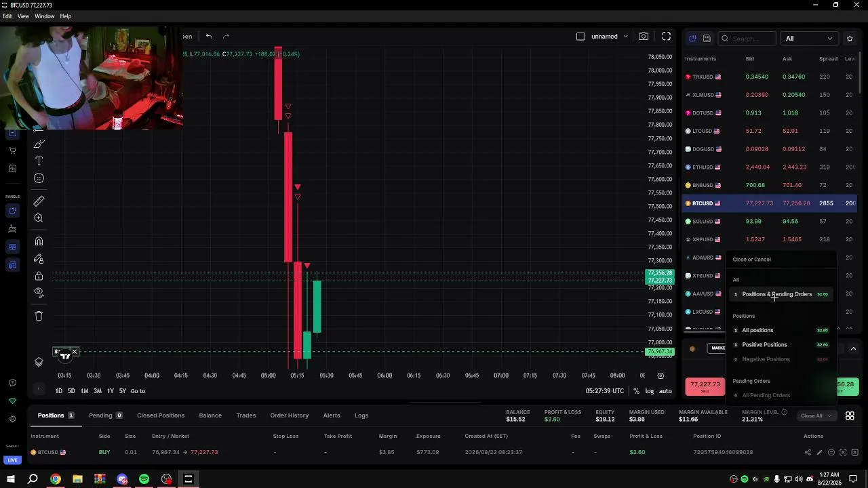Toggle percent scale on chart
This screenshot has height=488, width=868.
tap(636, 391)
